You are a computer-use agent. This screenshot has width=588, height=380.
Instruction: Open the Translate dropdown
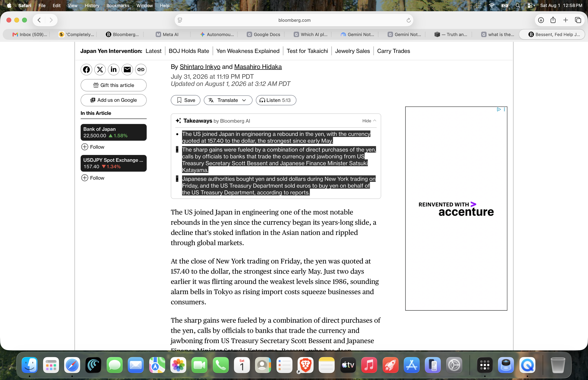coord(228,100)
